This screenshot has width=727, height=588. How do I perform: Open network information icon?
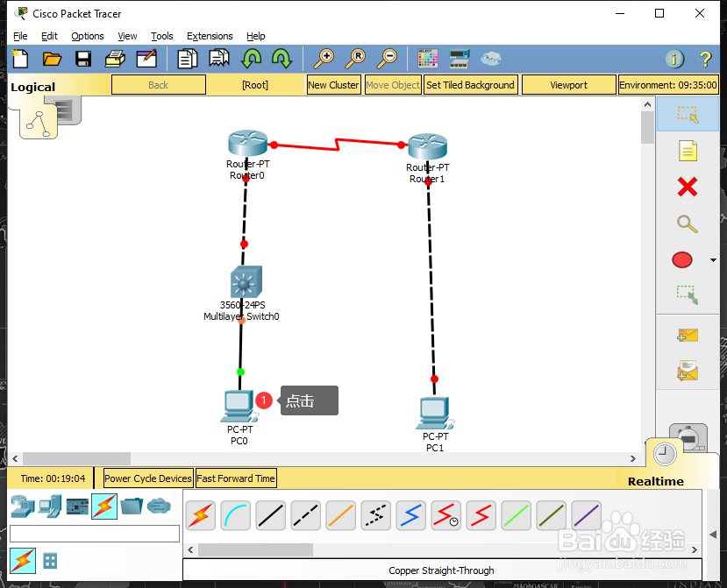point(674,59)
